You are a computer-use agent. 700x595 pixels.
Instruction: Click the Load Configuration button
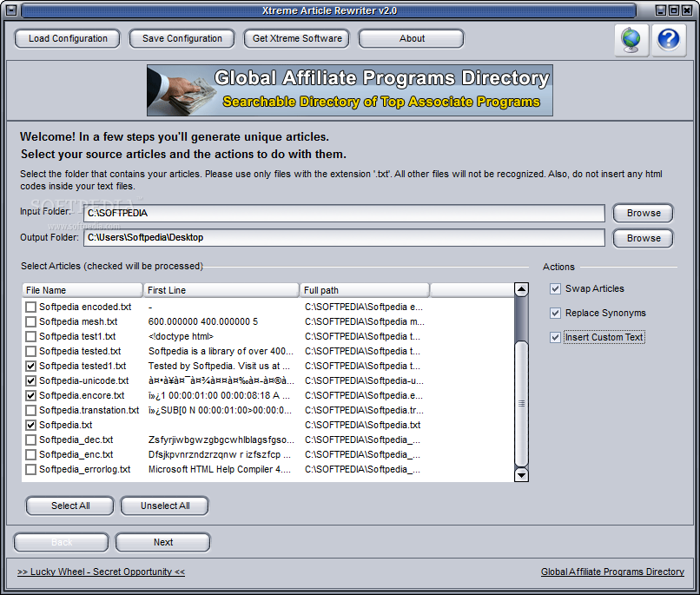coord(68,38)
